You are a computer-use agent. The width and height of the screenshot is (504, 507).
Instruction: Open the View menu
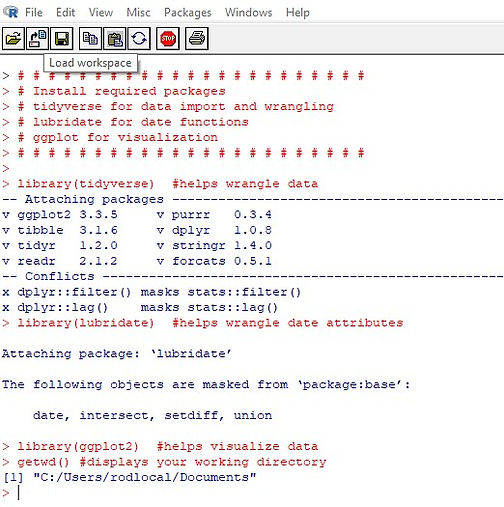coord(101,13)
